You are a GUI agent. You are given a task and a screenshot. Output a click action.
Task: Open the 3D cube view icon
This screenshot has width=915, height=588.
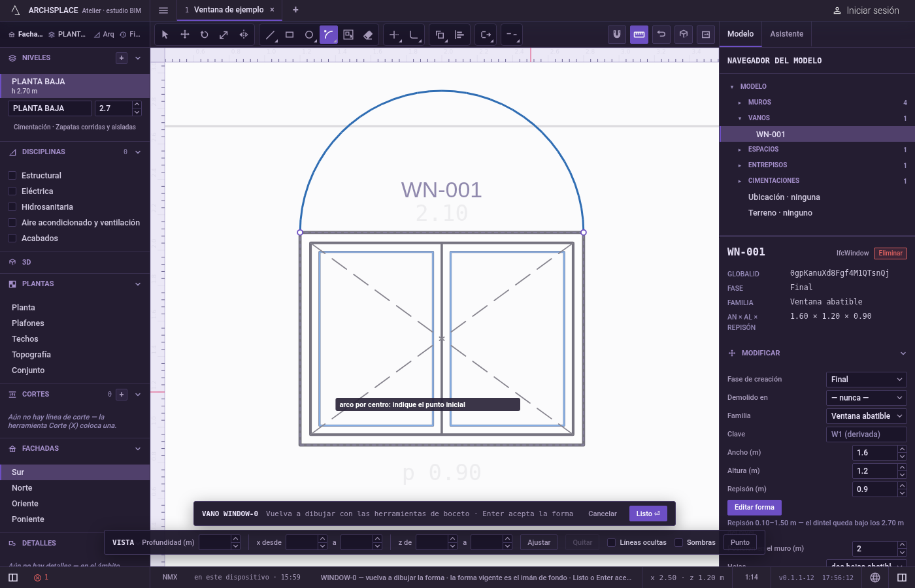684,35
